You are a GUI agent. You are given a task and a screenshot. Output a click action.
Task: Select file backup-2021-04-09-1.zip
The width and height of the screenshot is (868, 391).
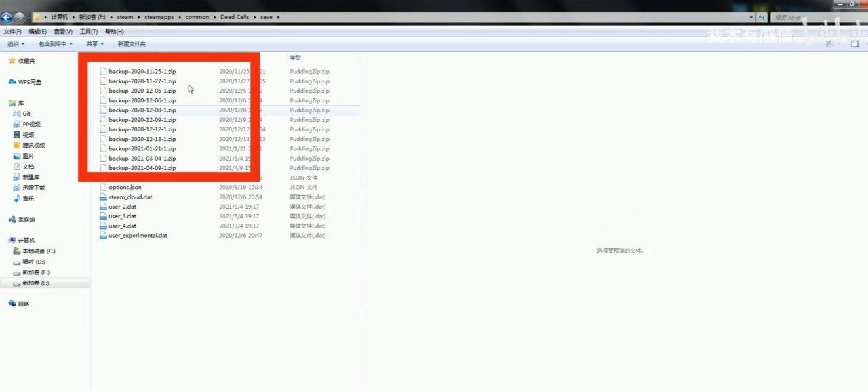(142, 168)
